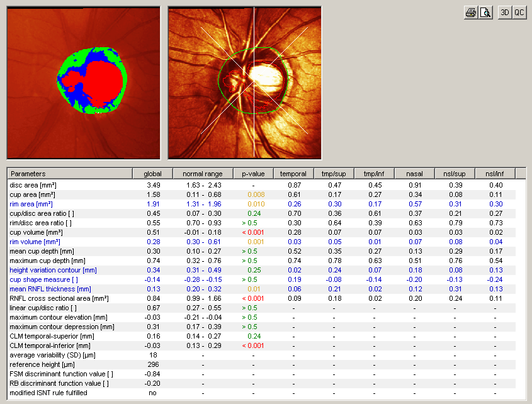Screen dimensions: 532x404
Task: View the mean RNFL thickness parameter
Action: [x=47, y=289]
